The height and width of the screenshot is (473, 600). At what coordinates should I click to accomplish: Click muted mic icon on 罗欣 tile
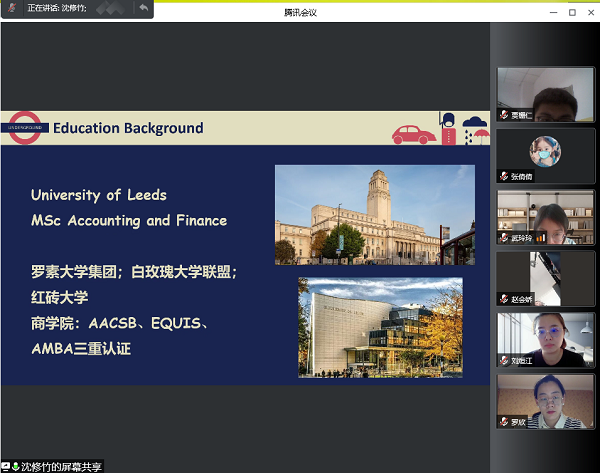coord(504,422)
